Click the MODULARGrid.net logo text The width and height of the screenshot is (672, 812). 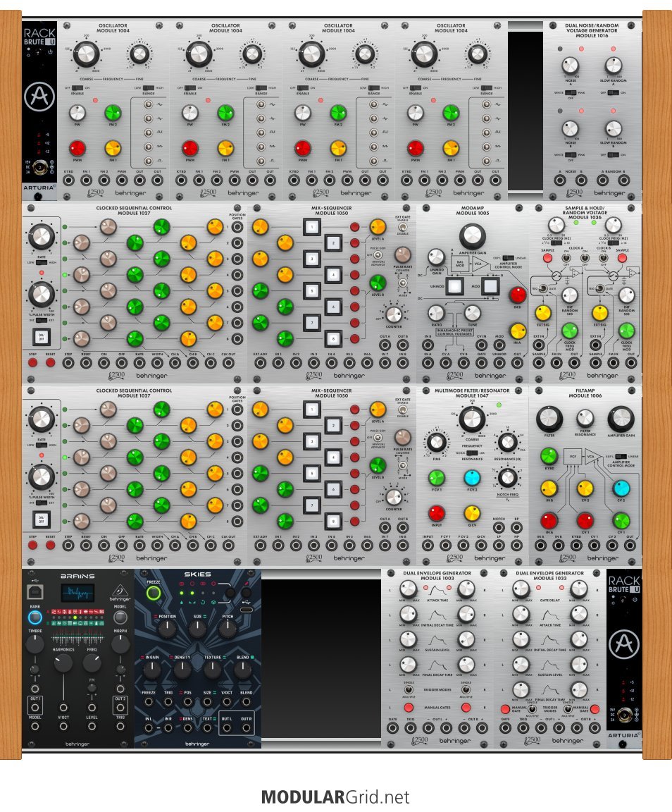click(x=335, y=796)
